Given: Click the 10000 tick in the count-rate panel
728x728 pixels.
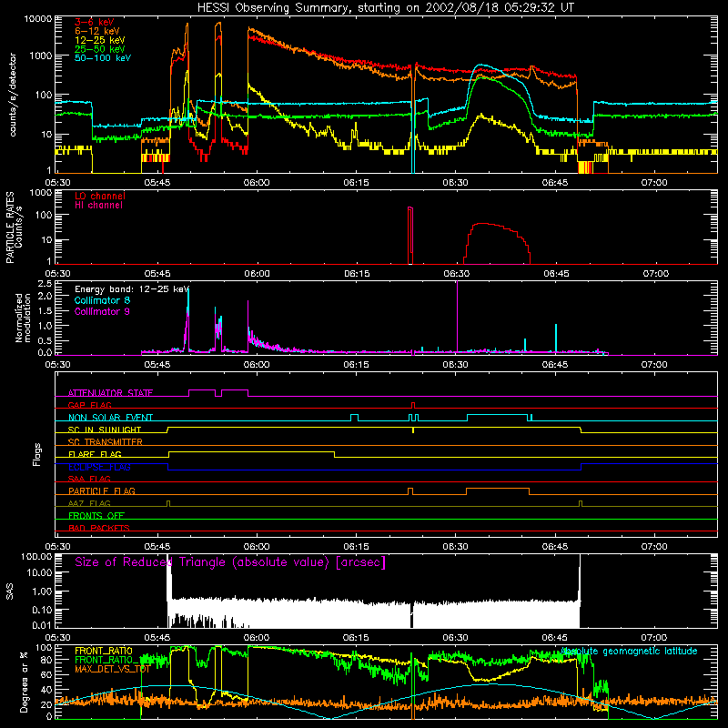Looking at the screenshot, I should pos(38,18).
